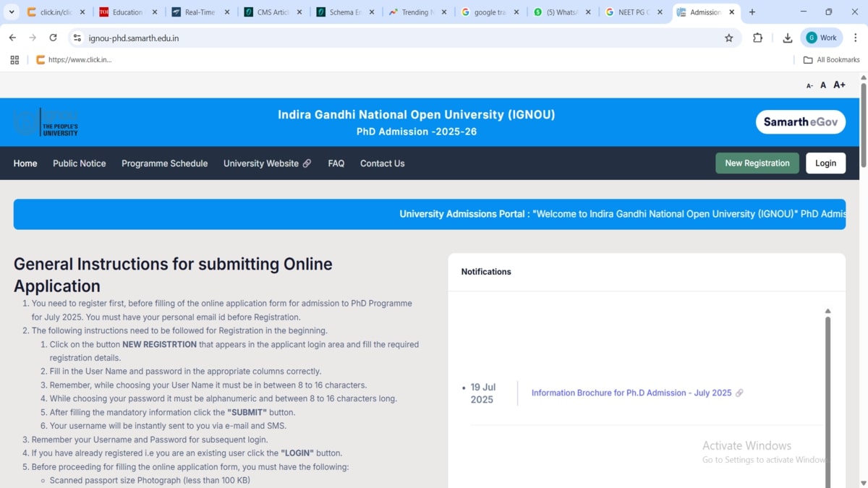The height and width of the screenshot is (488, 868).
Task: Open the Work profile menu
Action: [x=822, y=38]
